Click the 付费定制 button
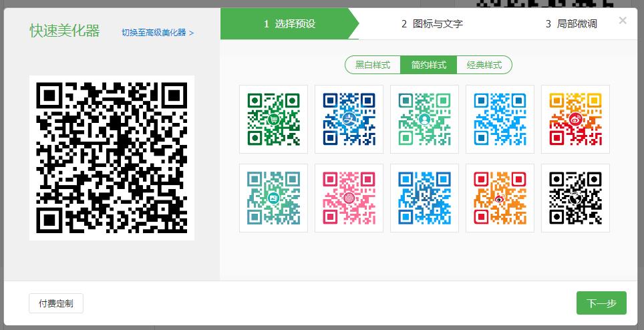Viewport: 644px width, 330px height. pos(56,303)
